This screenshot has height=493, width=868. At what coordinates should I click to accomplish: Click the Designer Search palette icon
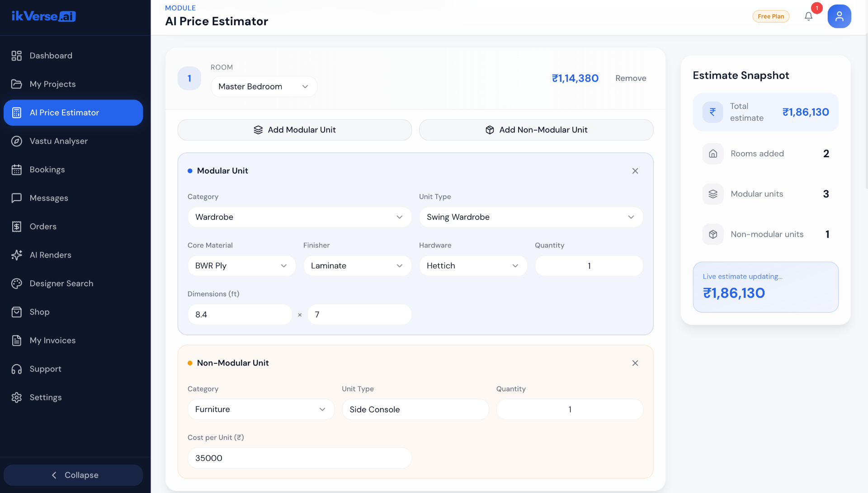[17, 283]
